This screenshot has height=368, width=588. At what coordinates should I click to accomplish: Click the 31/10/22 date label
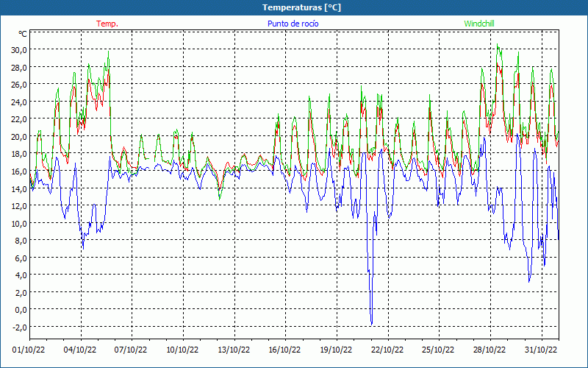pos(541,350)
